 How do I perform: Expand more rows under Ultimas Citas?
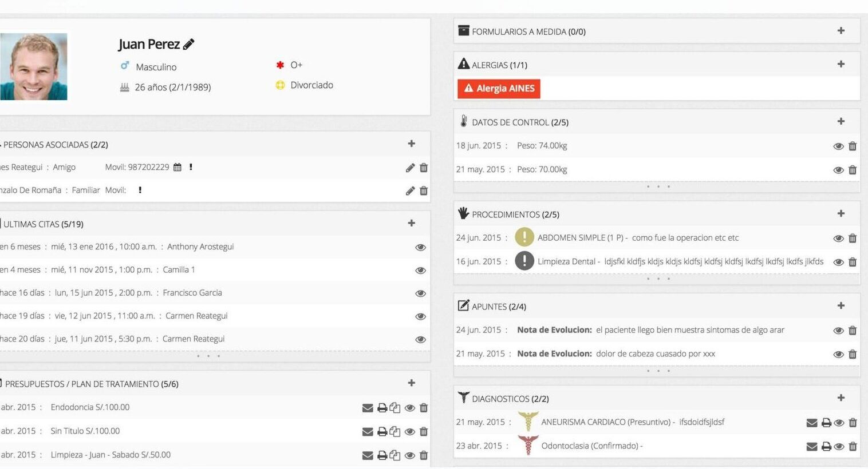[208, 356]
